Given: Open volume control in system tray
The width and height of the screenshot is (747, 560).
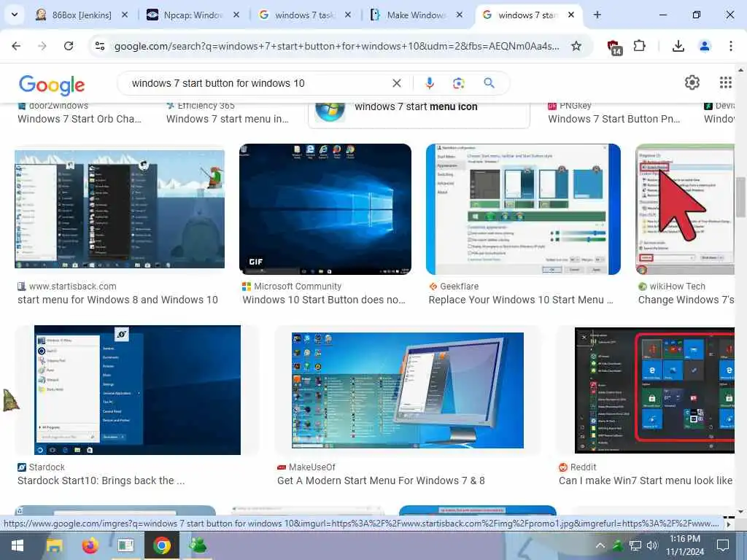Looking at the screenshot, I should point(651,545).
